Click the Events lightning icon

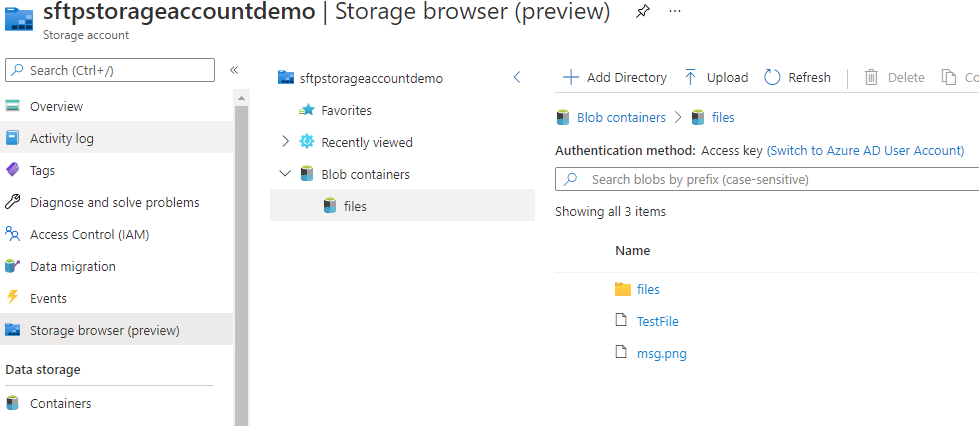click(12, 298)
